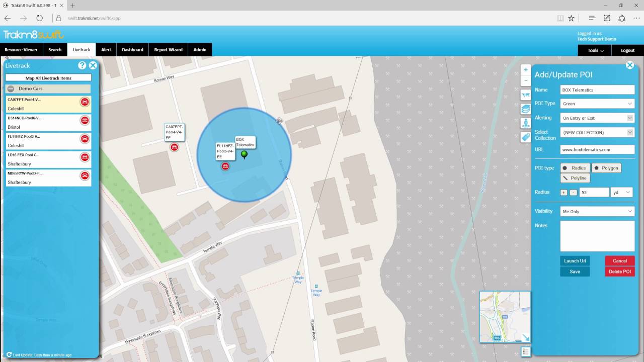Open the Livetrack help icon
644x362 pixels.
(82, 65)
